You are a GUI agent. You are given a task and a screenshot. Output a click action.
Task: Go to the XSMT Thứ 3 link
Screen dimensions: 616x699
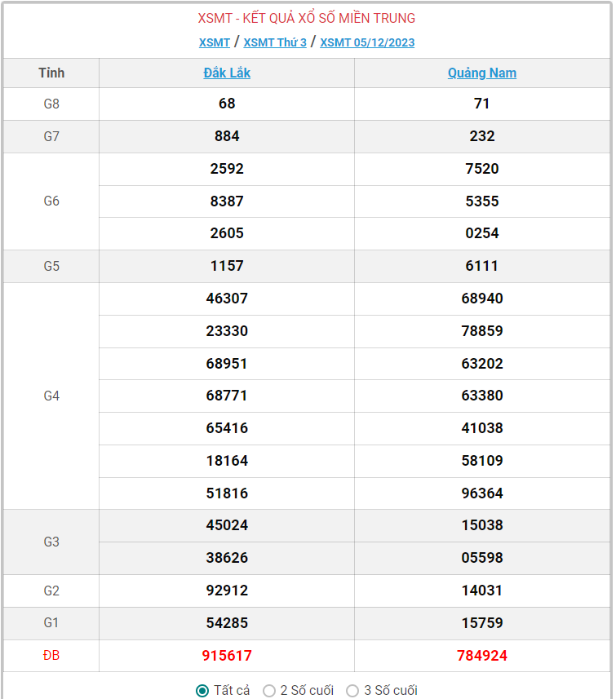click(275, 42)
